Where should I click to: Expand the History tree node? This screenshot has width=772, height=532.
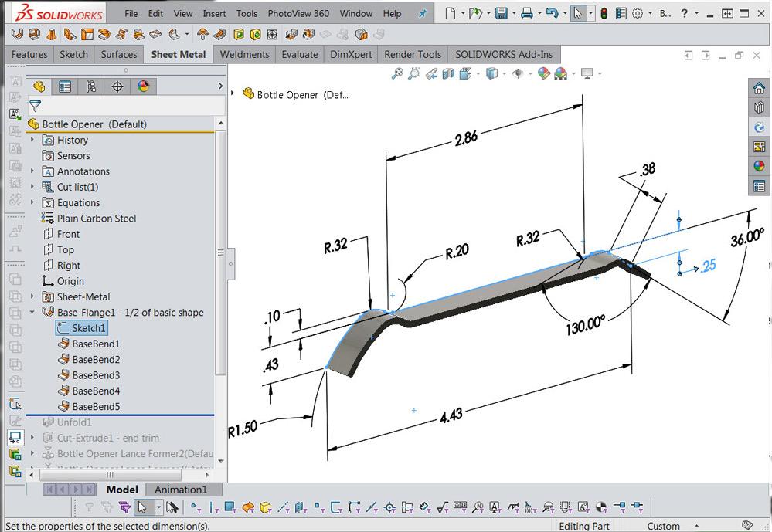point(32,140)
